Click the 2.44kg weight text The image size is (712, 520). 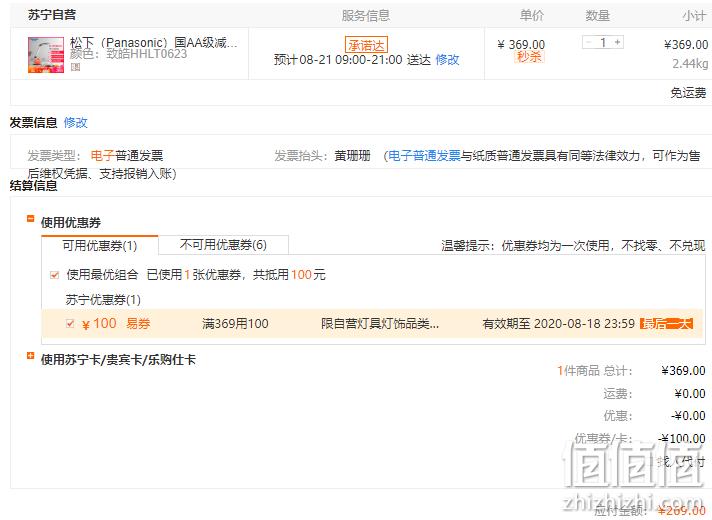[690, 64]
